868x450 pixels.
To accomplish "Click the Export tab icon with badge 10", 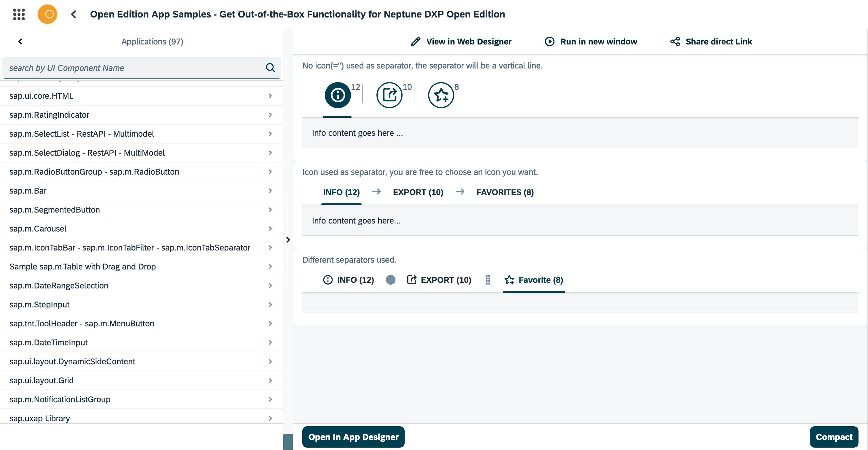I will (389, 95).
